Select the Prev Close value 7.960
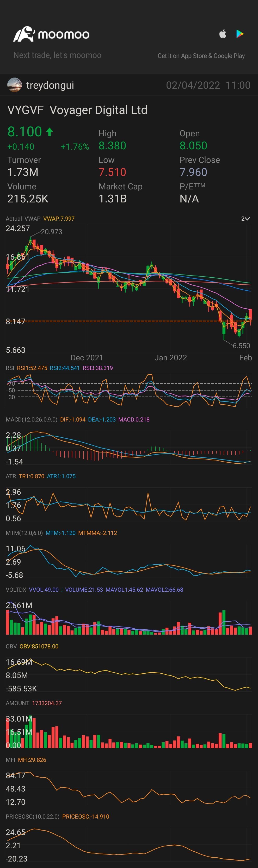The image size is (258, 868). coord(193,172)
